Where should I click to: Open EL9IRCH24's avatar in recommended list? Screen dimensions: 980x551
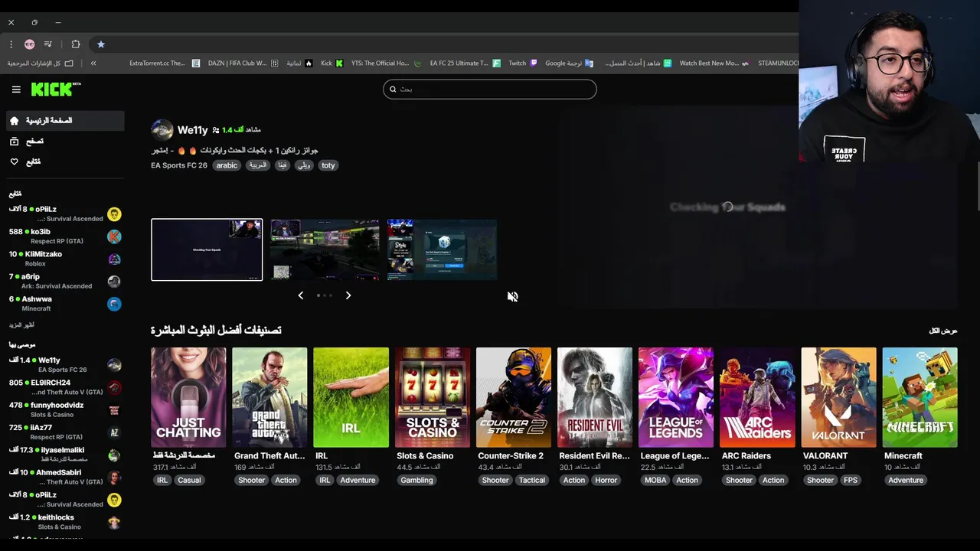coord(114,387)
